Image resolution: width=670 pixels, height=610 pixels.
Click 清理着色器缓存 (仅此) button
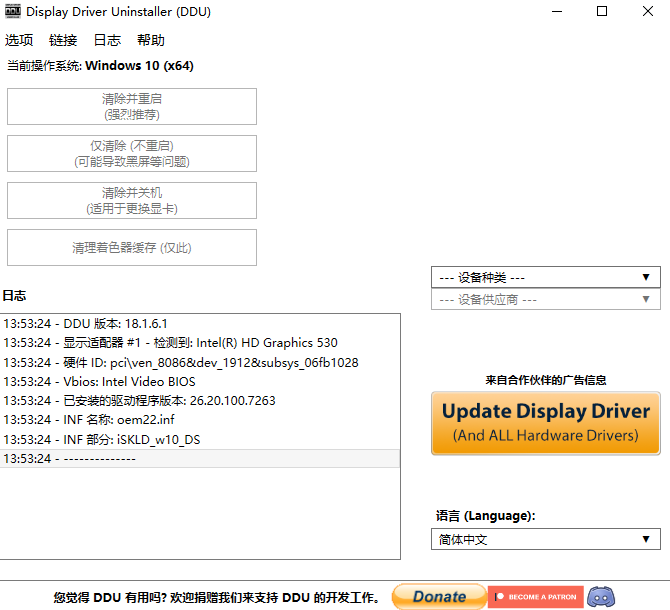point(132,247)
